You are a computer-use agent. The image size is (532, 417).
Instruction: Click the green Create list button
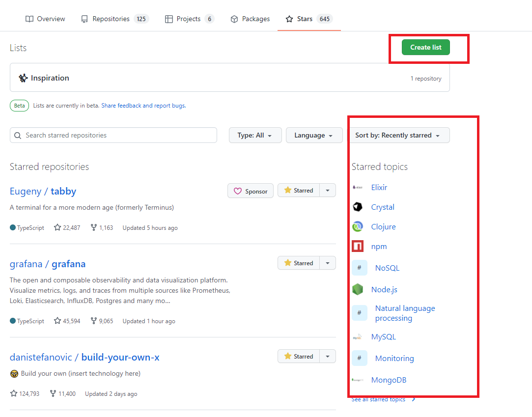pyautogui.click(x=425, y=48)
